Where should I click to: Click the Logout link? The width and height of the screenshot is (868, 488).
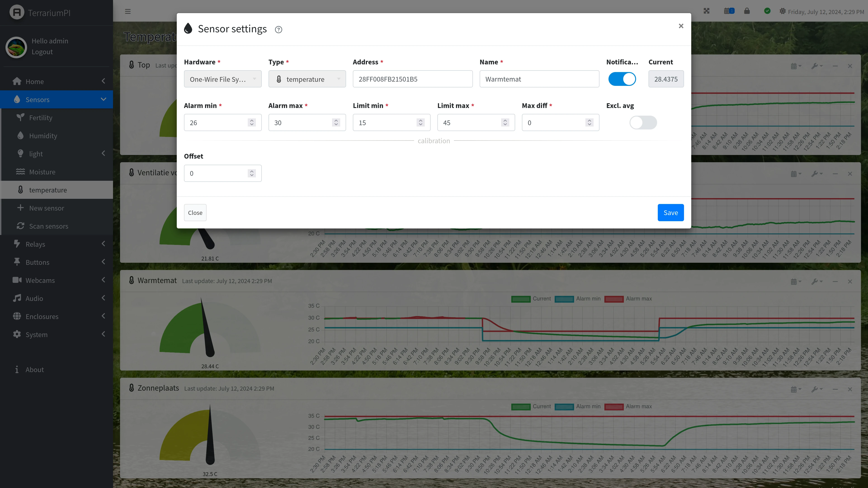click(42, 52)
